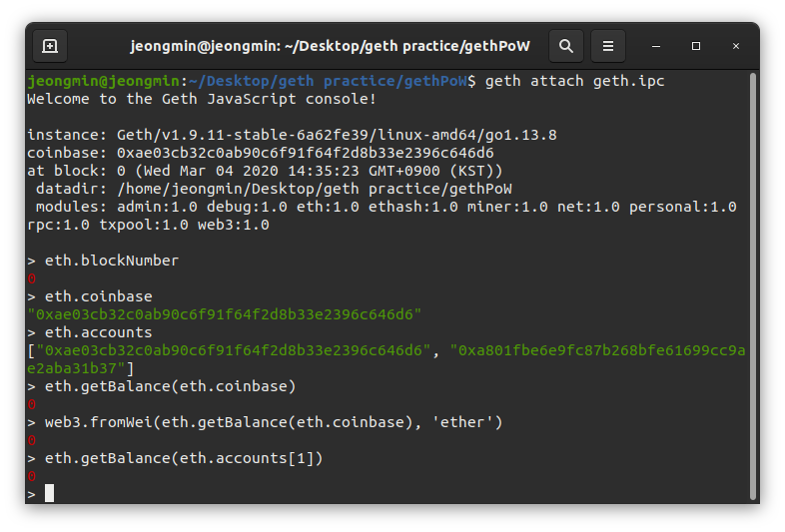The image size is (785, 532).
Task: Click the datadir path line
Action: point(274,190)
